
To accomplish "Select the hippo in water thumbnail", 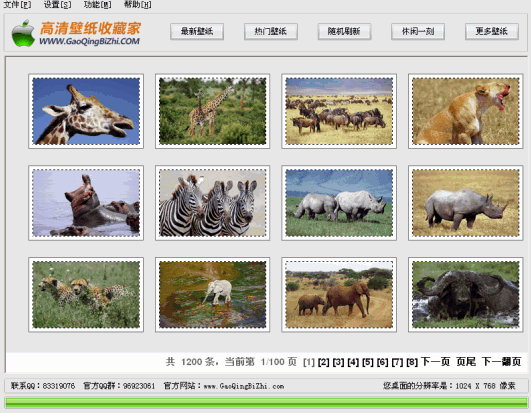I will (86, 203).
